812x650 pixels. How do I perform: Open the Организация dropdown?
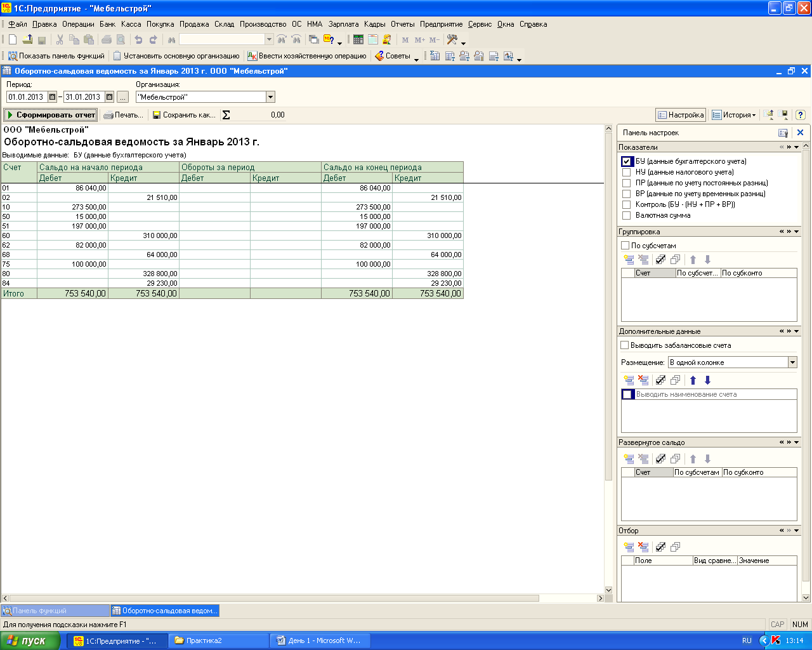click(270, 97)
